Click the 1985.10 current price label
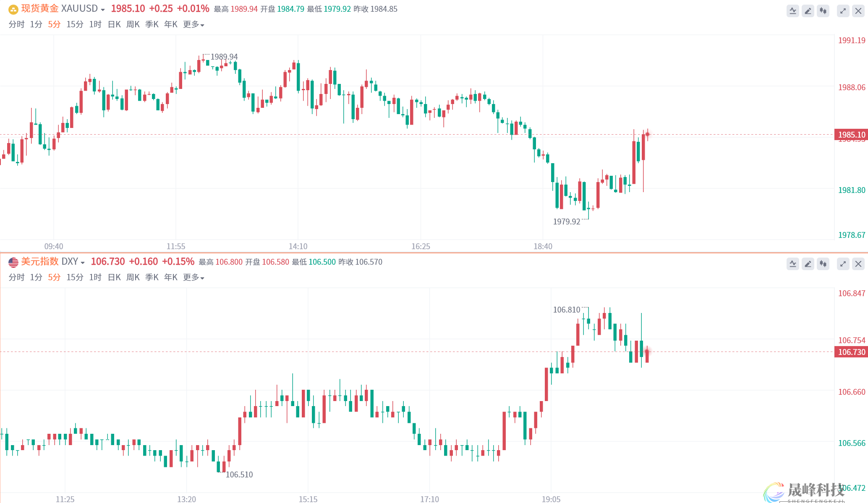Image resolution: width=868 pixels, height=503 pixels. coord(851,135)
